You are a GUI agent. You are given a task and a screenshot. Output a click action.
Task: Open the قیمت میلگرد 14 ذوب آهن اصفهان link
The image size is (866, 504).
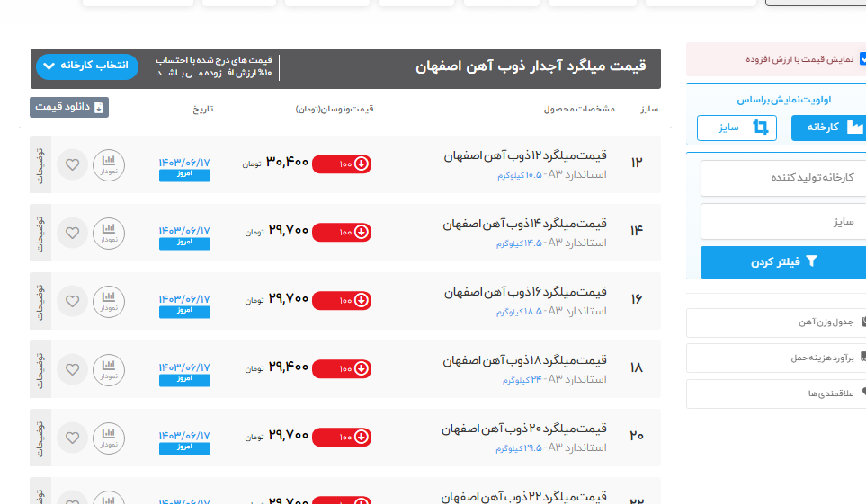pos(525,225)
